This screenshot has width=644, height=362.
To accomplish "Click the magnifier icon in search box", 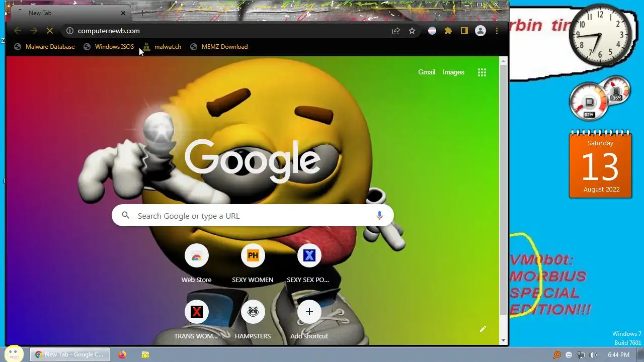I will pos(126,216).
